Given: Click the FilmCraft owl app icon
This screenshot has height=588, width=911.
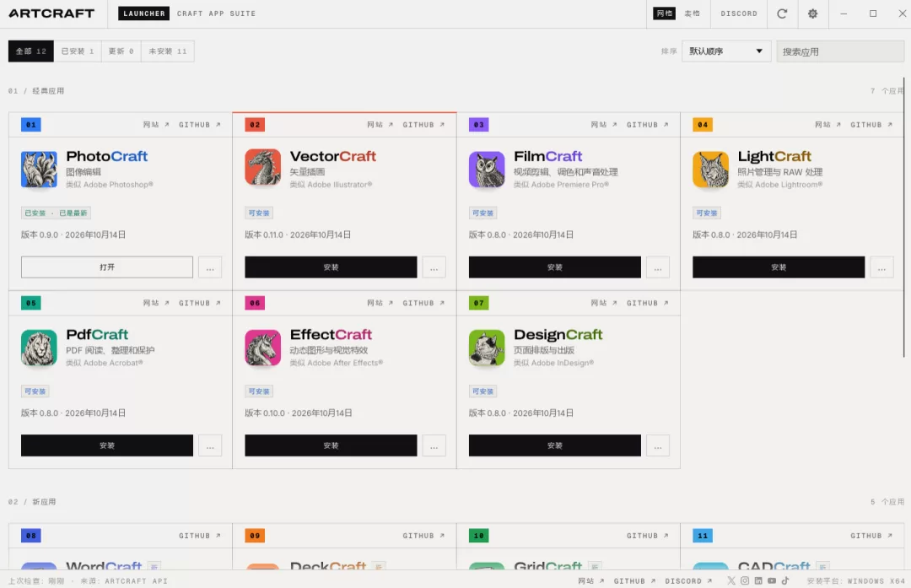Looking at the screenshot, I should [487, 169].
